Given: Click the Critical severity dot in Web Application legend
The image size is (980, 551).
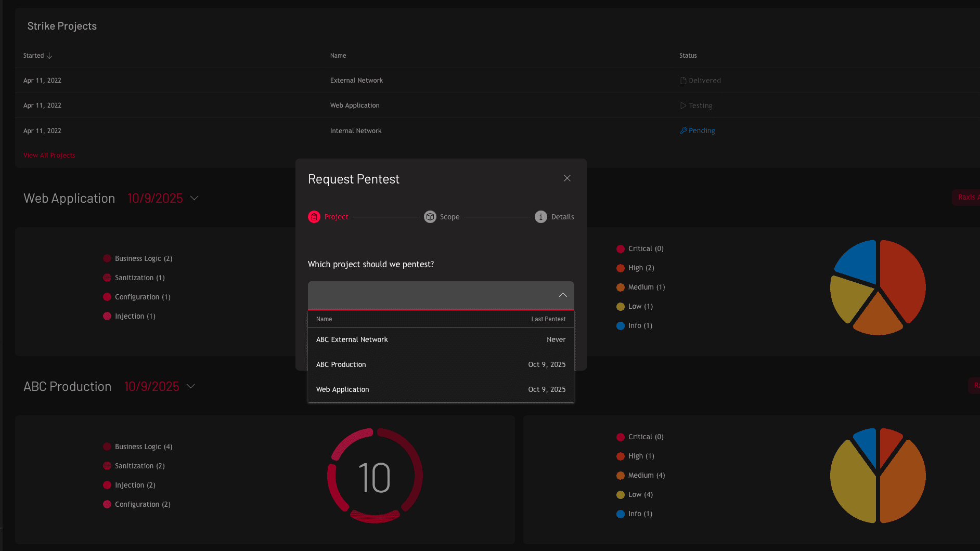Looking at the screenshot, I should 620,248.
